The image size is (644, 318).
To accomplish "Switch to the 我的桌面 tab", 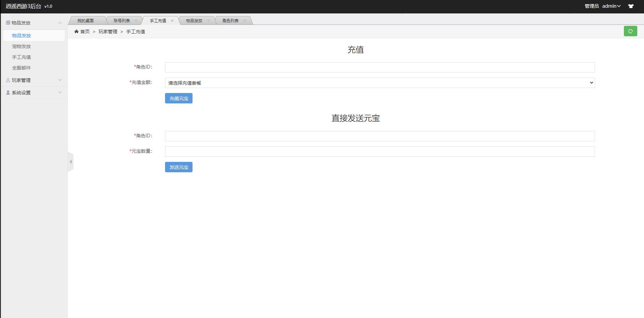I will point(86,20).
